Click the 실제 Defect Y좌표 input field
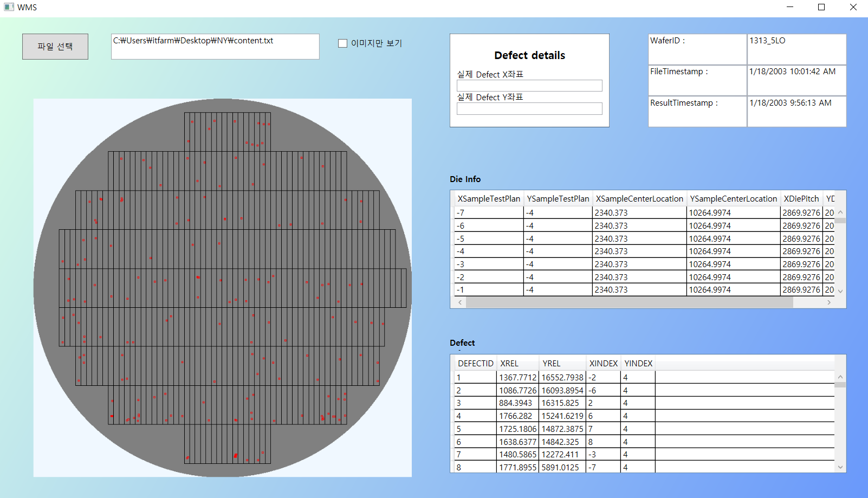This screenshot has width=868, height=498. click(x=529, y=108)
